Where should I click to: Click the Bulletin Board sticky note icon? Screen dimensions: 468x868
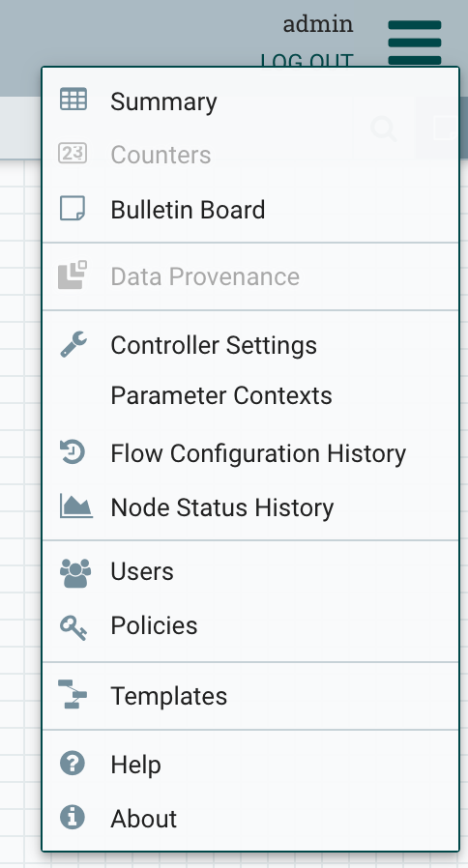(73, 209)
